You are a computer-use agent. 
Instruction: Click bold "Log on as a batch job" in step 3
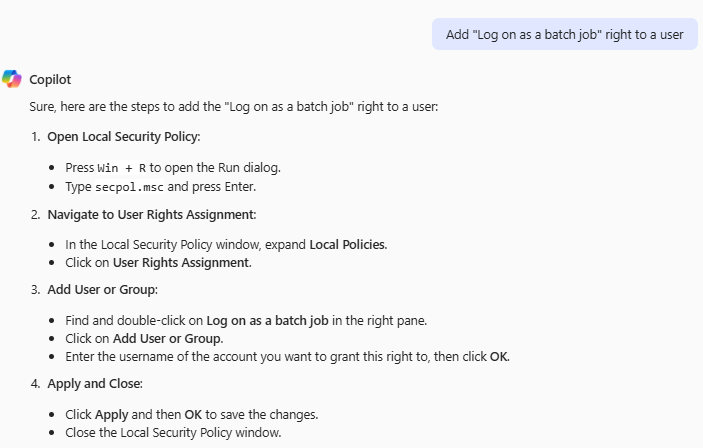point(268,320)
